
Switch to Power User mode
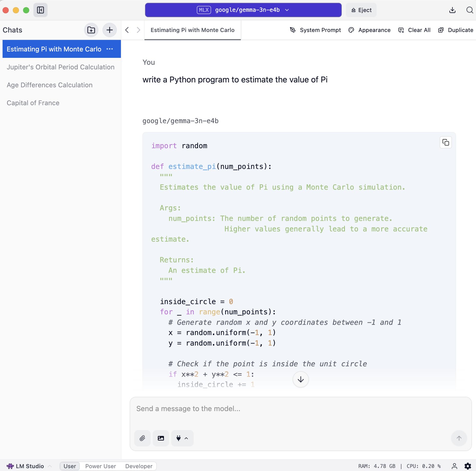tap(100, 466)
